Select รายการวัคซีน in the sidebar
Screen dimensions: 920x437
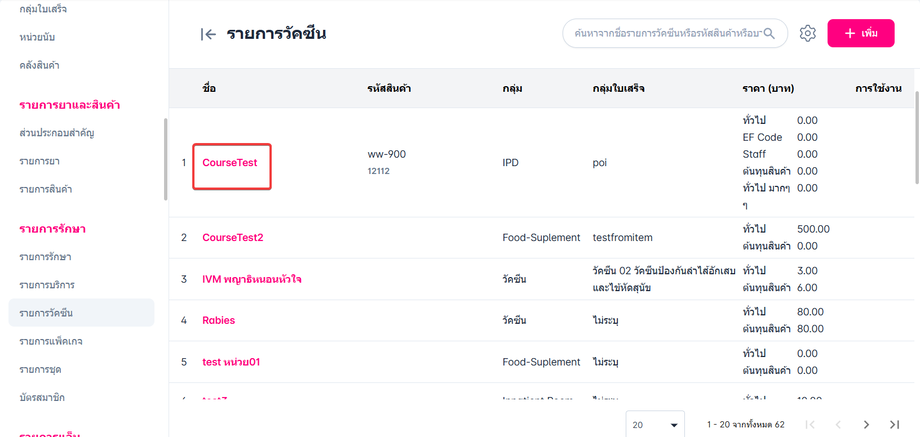[x=46, y=313]
